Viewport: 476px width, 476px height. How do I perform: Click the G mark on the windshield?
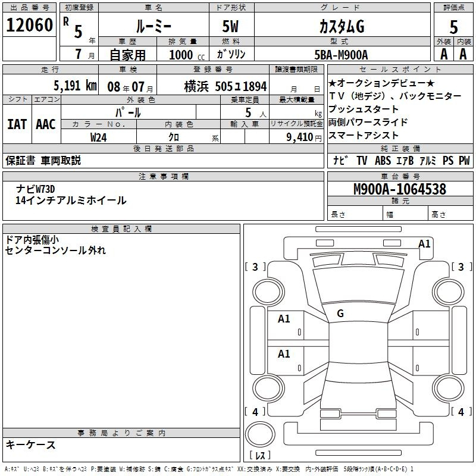[340, 314]
